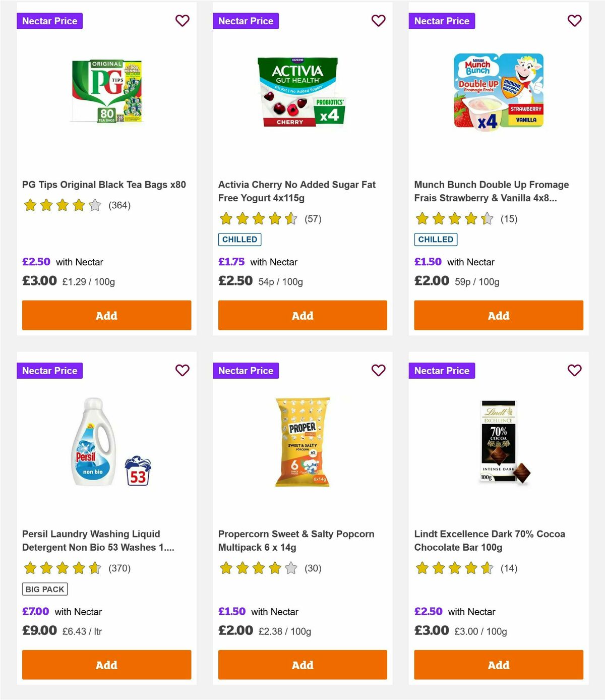Screen dimensions: 605x700
Task: Click the BIG PACK label on Persil
Action: 44,589
